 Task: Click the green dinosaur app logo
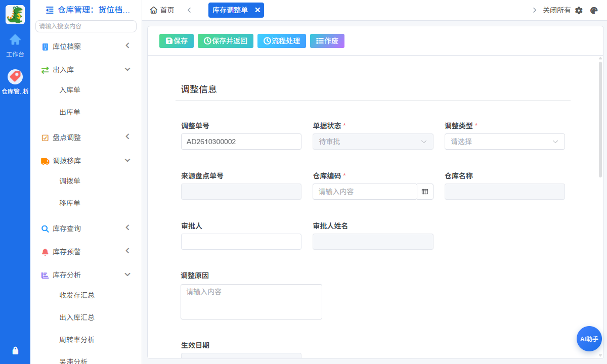15,15
